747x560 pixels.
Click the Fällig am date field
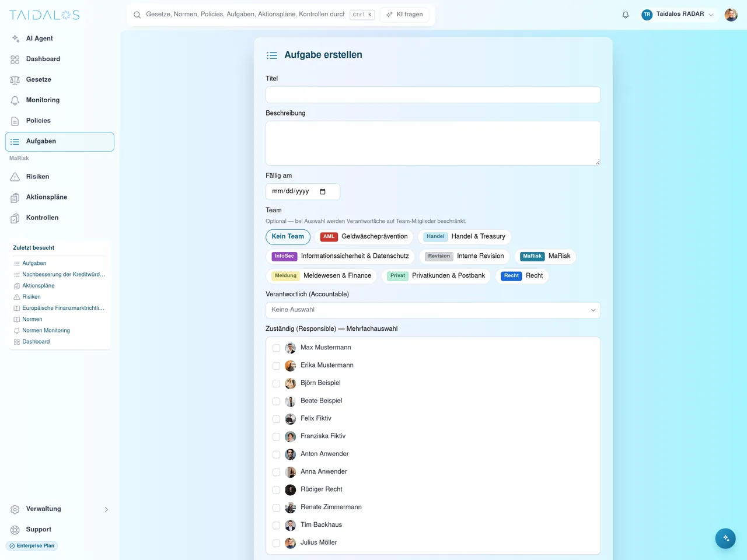pos(302,192)
